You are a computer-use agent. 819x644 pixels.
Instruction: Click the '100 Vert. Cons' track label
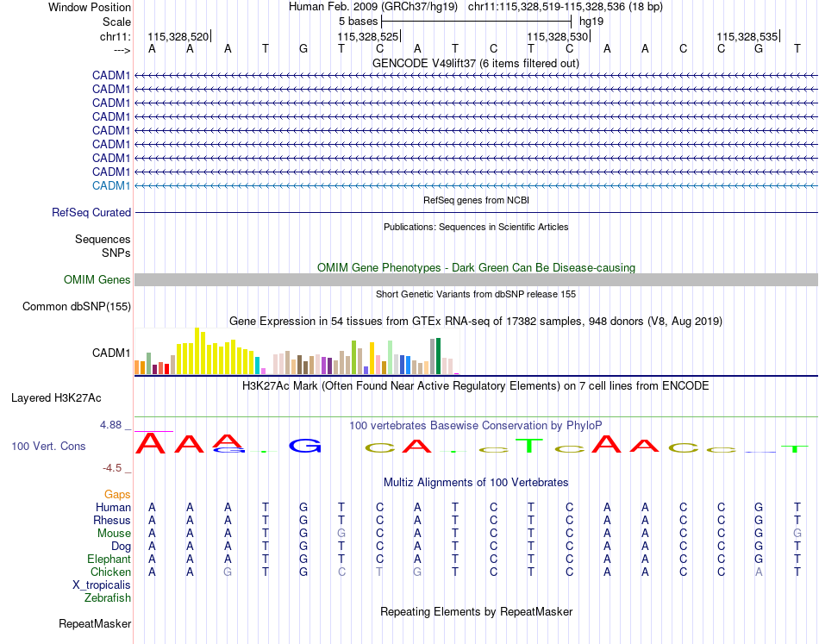48,446
